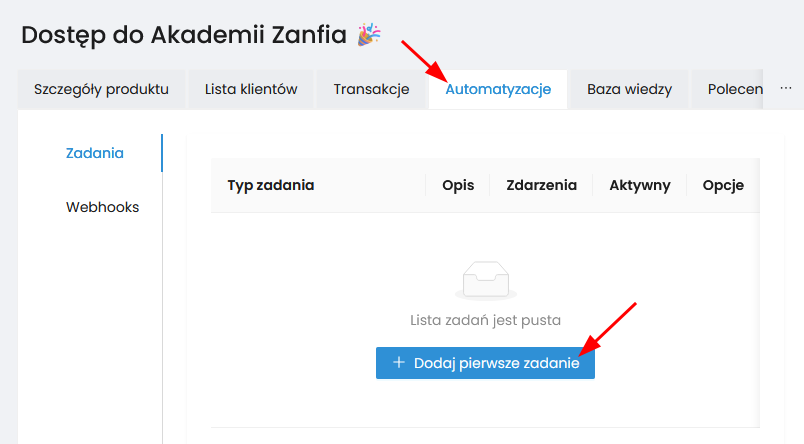Click the empty inbox tray icon
Screen dimensions: 804x444
tap(486, 281)
